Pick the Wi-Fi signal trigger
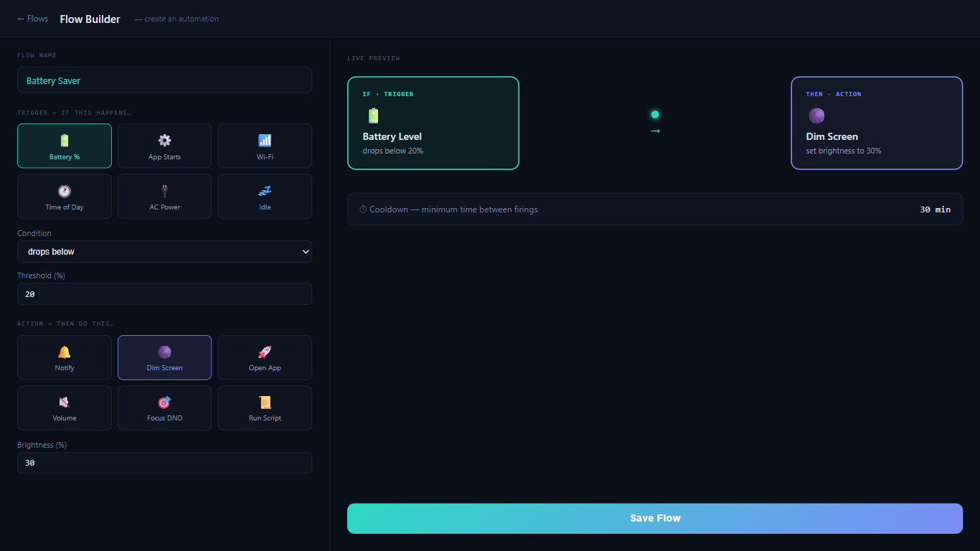This screenshot has height=551, width=980. [265, 146]
